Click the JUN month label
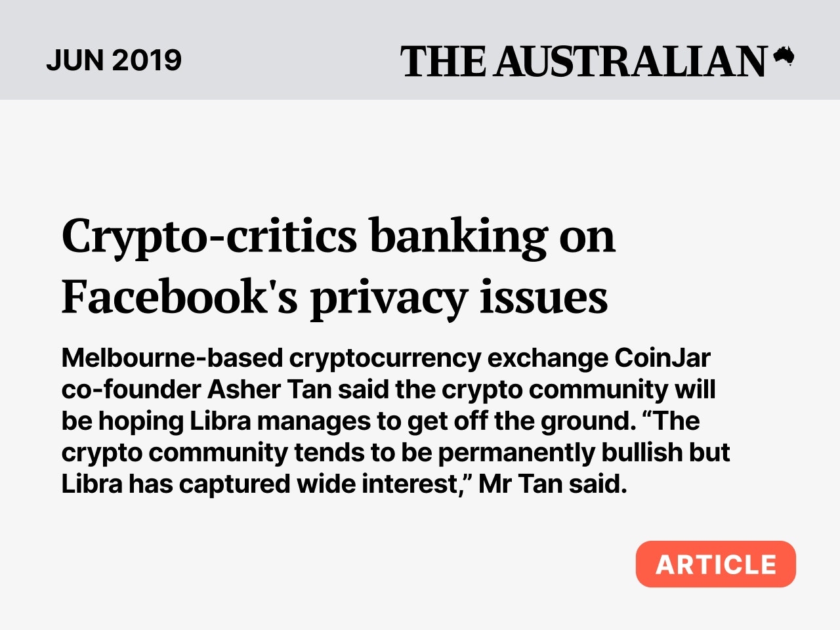Screen dimensions: 840x630 point(75,60)
